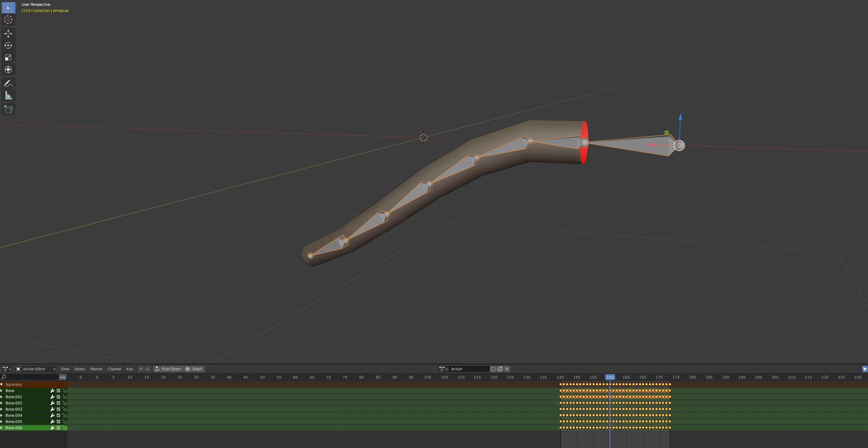The image size is (868, 448).
Task: Uncheck the mute checkbox for Bone.006
Action: point(58,428)
